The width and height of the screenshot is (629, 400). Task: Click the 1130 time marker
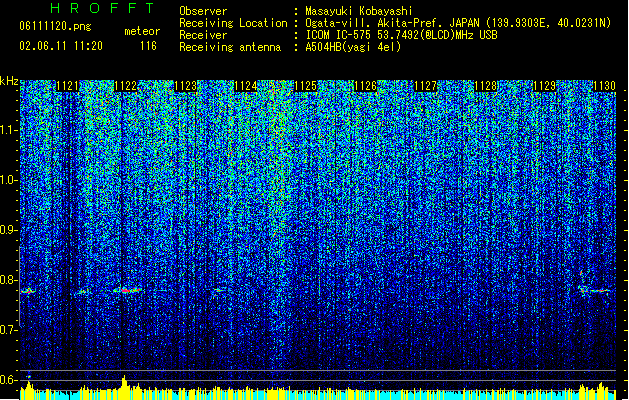[x=604, y=86]
